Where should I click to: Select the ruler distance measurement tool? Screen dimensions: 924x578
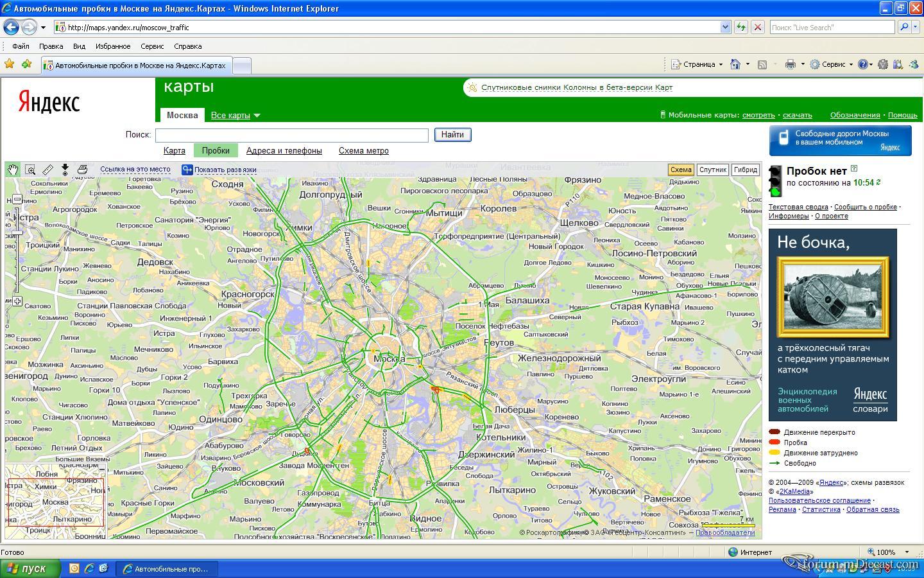coord(47,170)
